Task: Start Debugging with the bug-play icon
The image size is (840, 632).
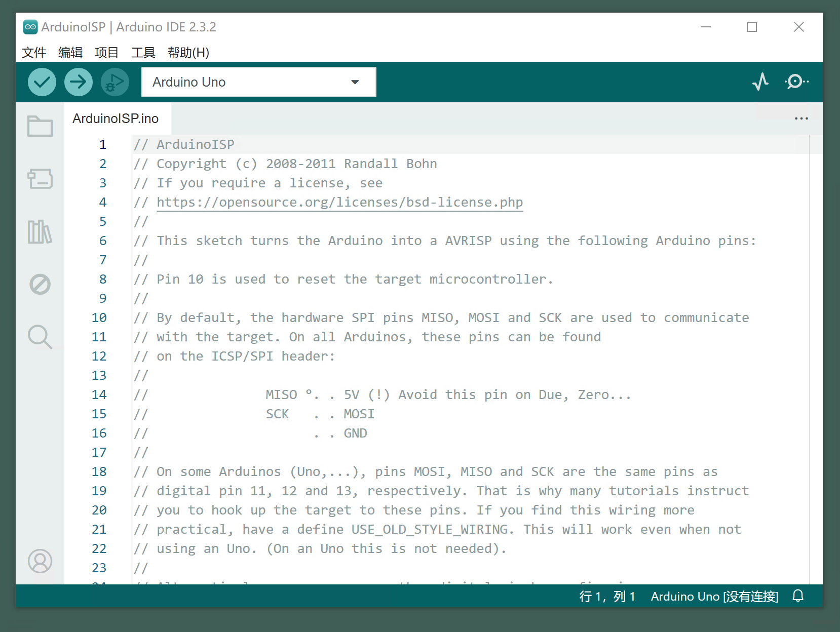Action: [114, 82]
